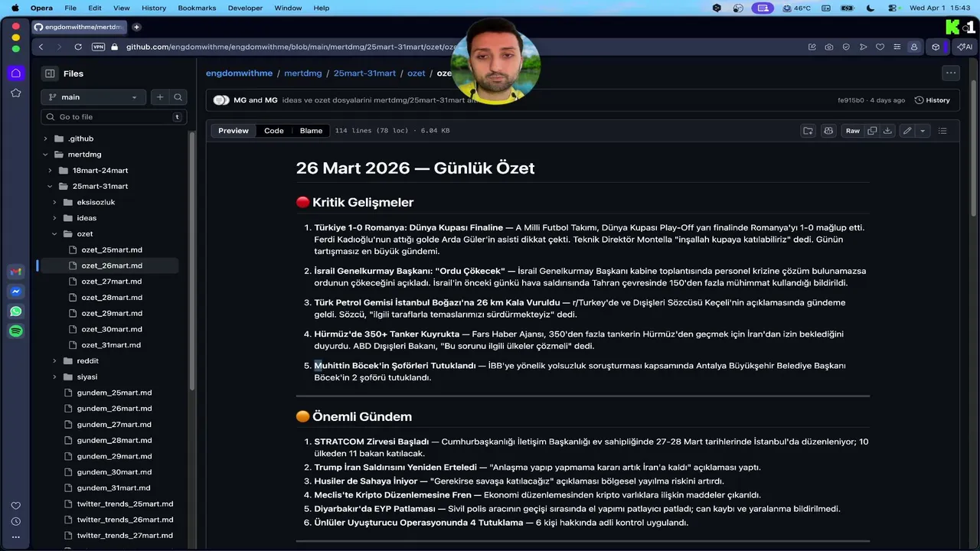Open the engdomwithme breadcrumb link
This screenshot has height=551, width=980.
pyautogui.click(x=239, y=73)
